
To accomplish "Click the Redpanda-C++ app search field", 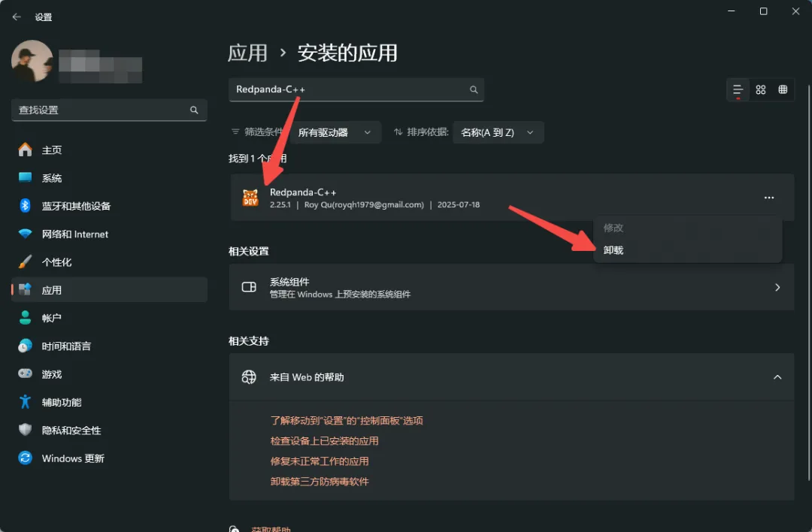I will coord(356,89).
